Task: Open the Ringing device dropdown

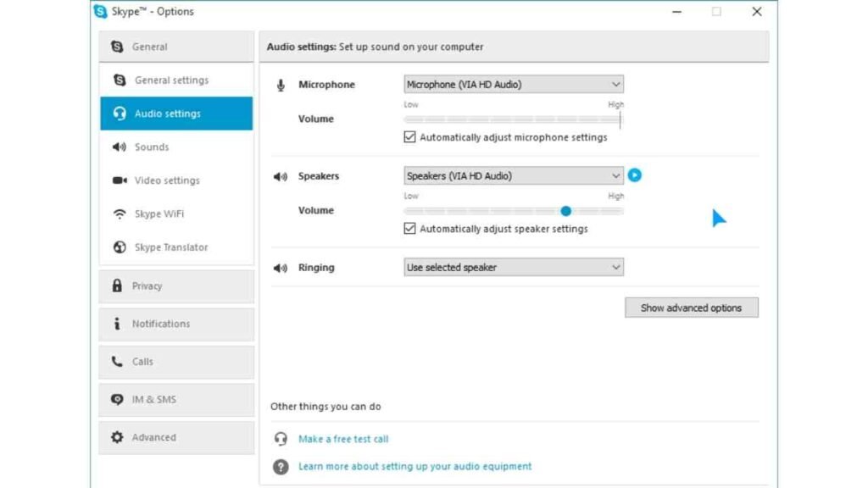Action: click(514, 267)
